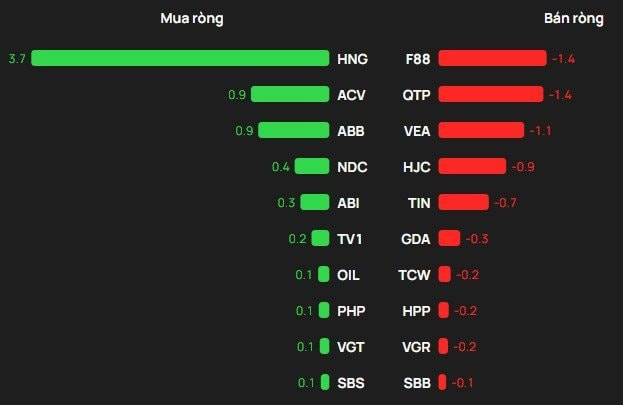Screen dimensions: 623x405
Task: Select the red HJC bar
Action: [x=472, y=166]
